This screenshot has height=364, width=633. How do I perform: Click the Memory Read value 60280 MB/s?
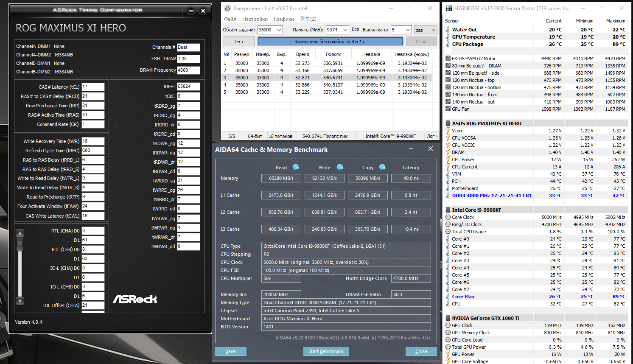tap(281, 178)
